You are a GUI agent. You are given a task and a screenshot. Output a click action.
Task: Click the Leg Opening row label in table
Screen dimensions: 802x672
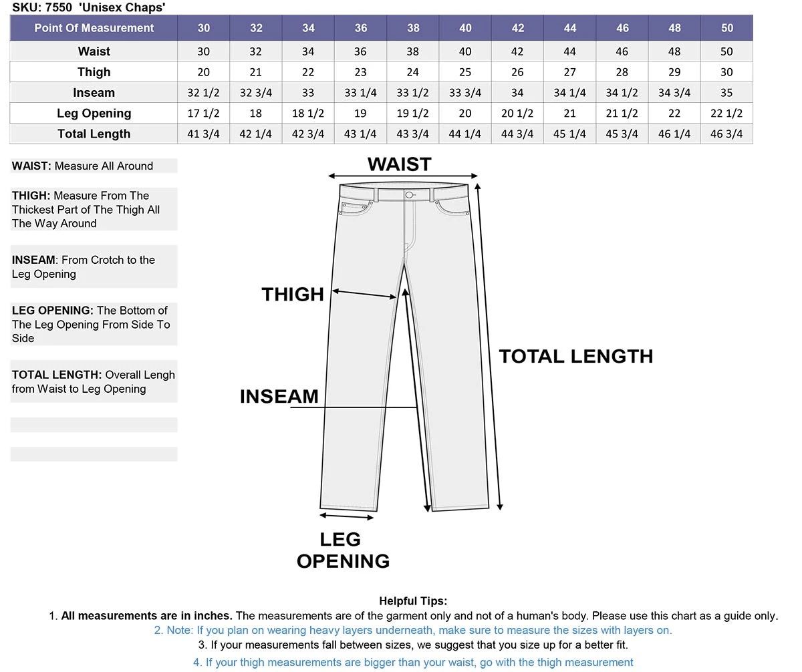point(94,114)
